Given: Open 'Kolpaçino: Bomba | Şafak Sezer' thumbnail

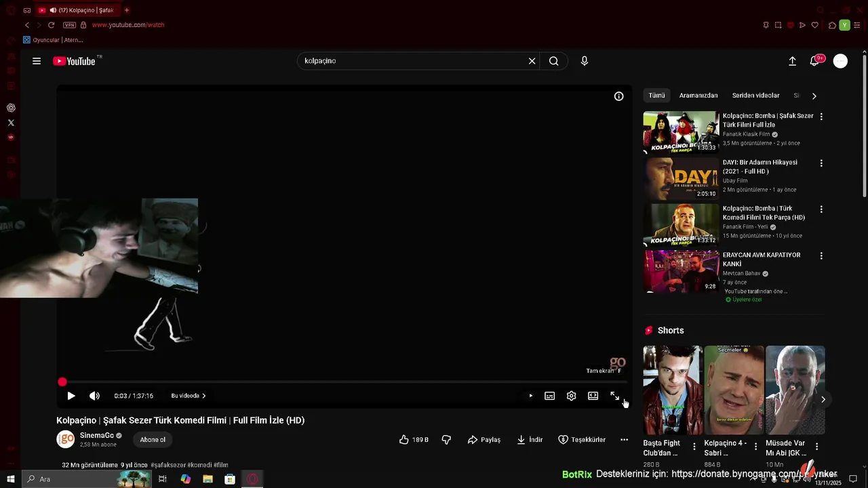Looking at the screenshot, I should coord(681,132).
